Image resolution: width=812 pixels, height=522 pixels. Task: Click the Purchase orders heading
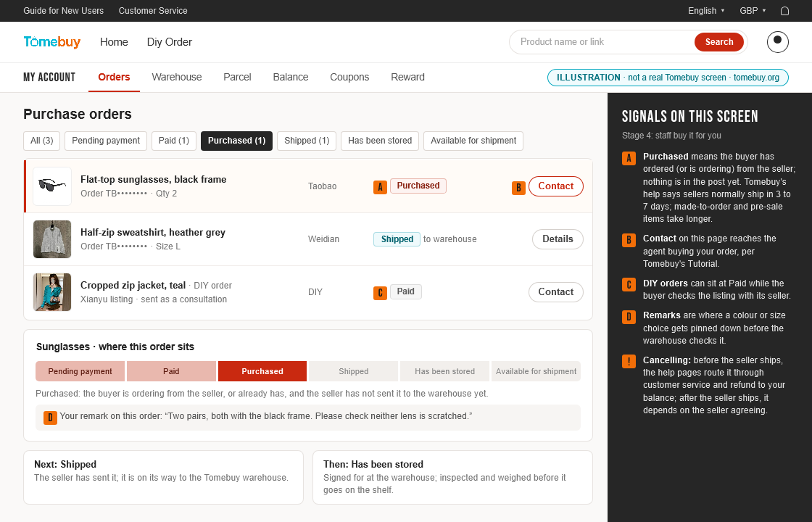pyautogui.click(x=78, y=115)
